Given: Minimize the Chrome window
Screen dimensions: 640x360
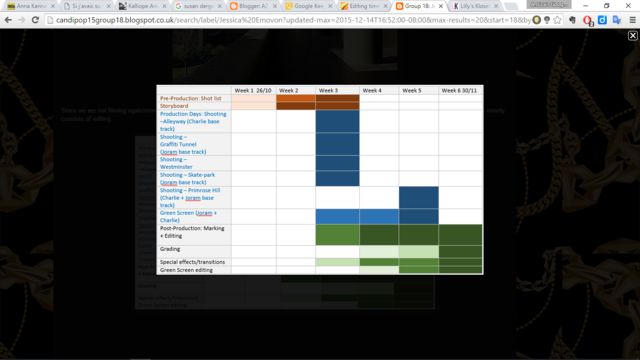Looking at the screenshot, I should click(585, 6).
